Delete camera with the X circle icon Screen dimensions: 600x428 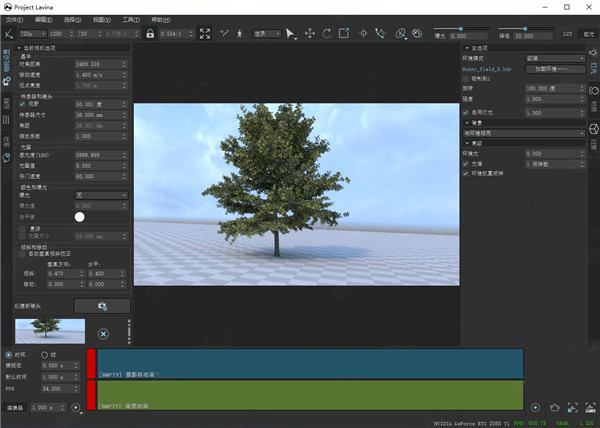click(103, 333)
